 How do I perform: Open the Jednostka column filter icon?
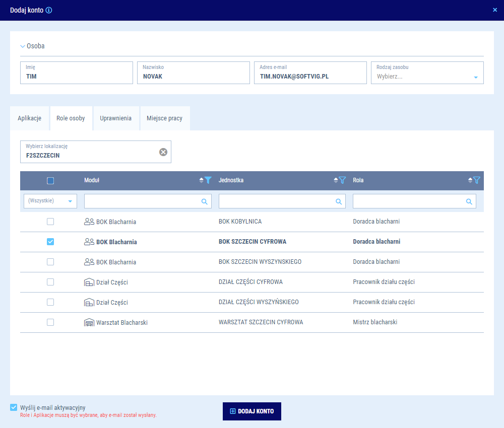pos(342,180)
